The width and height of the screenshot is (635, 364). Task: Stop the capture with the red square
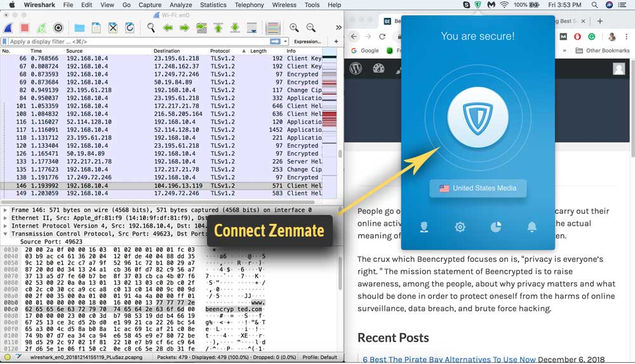(x=25, y=28)
